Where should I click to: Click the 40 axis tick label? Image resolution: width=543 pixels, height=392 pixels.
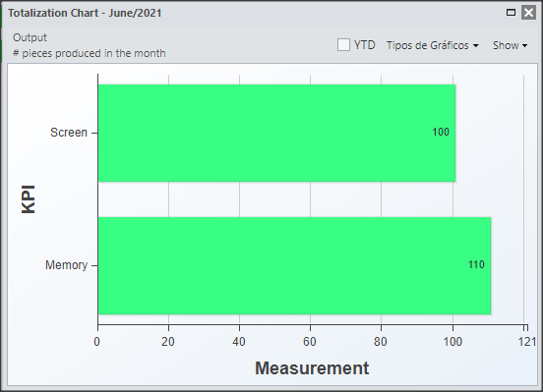[239, 342]
